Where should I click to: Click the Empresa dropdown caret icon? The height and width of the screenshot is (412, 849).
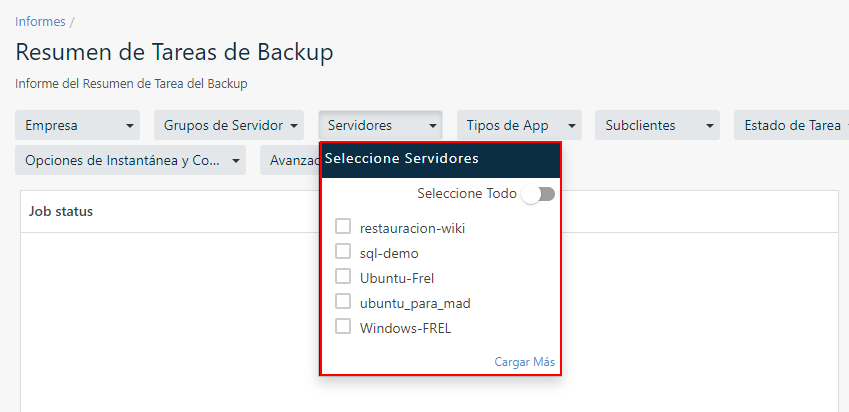pos(130,127)
